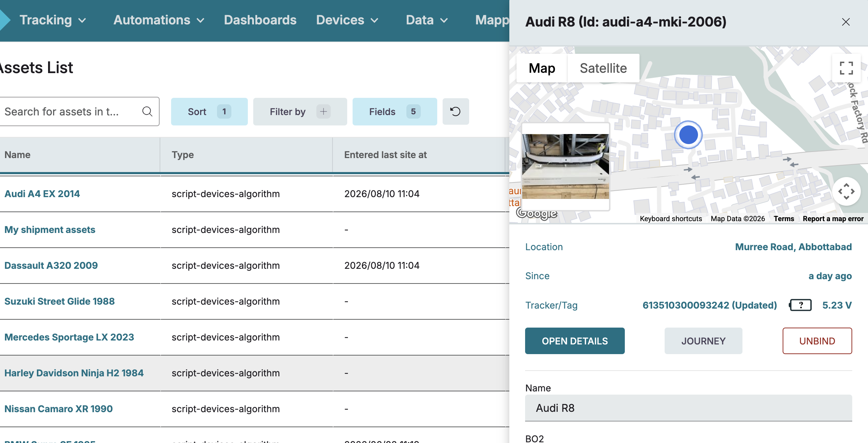Click the blue asset location marker
868x443 pixels.
688,135
